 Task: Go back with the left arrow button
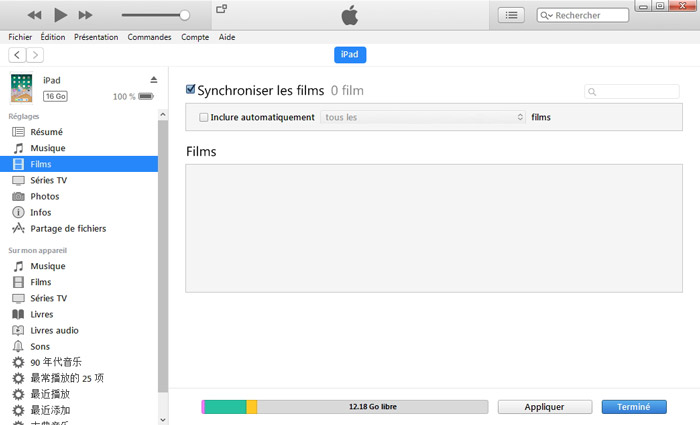[17, 55]
